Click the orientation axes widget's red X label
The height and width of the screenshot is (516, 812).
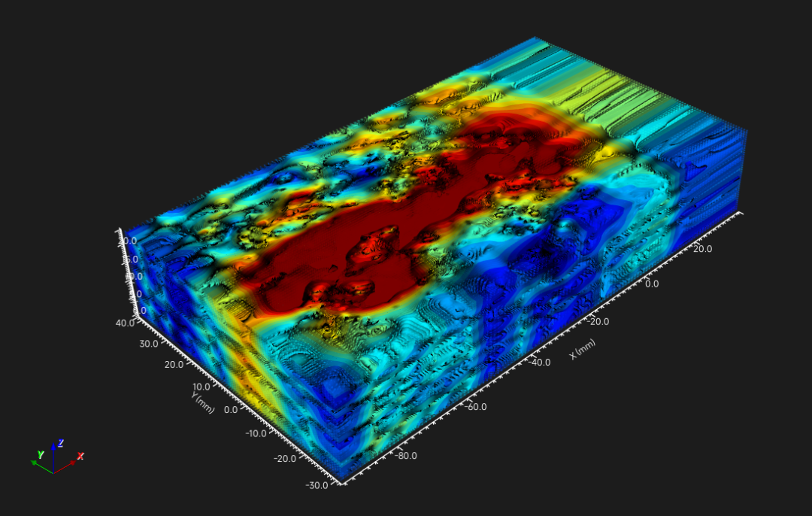click(80, 456)
